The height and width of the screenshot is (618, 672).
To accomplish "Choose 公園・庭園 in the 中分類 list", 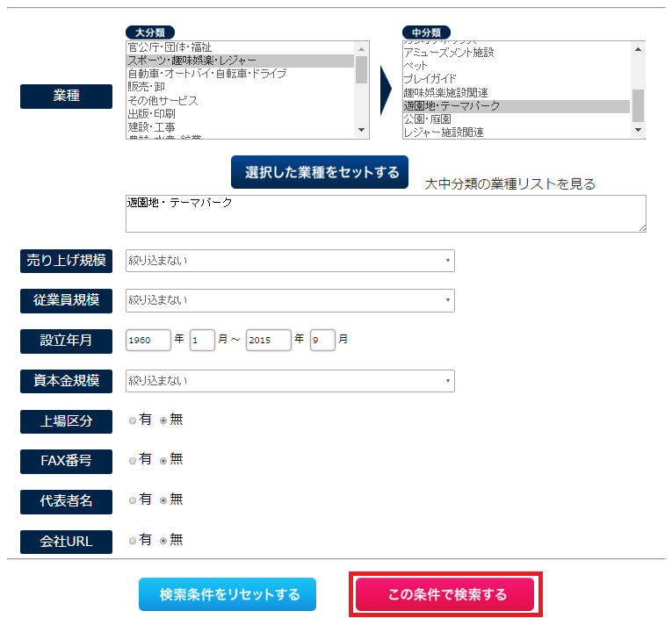I will coord(427,119).
